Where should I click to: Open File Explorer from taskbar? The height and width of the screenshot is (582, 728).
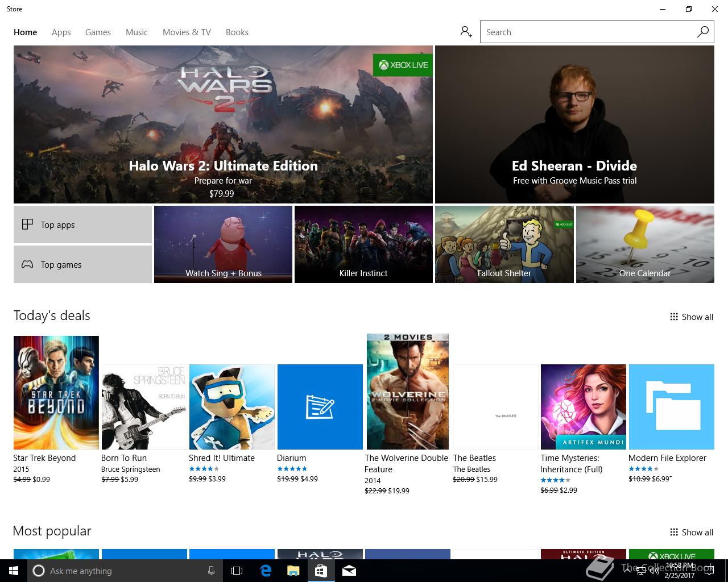pos(293,571)
